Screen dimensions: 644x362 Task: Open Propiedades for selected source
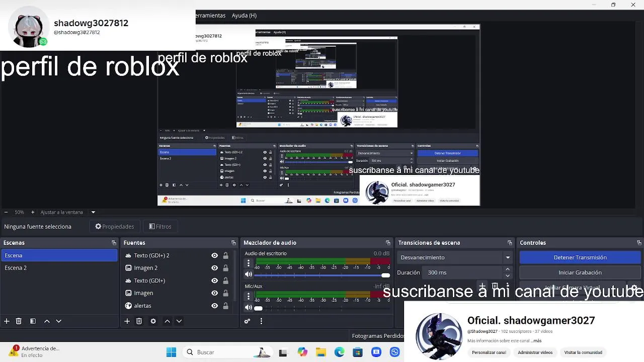click(x=115, y=227)
